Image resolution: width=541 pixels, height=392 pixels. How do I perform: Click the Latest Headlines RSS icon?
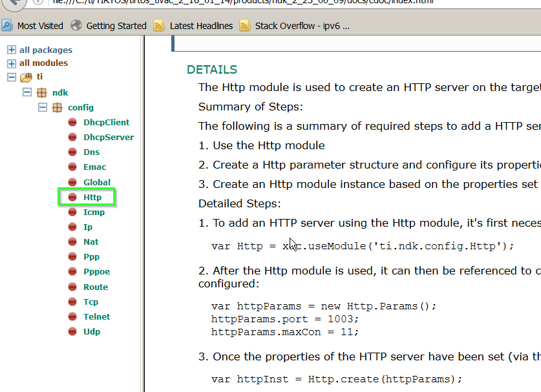pos(159,26)
